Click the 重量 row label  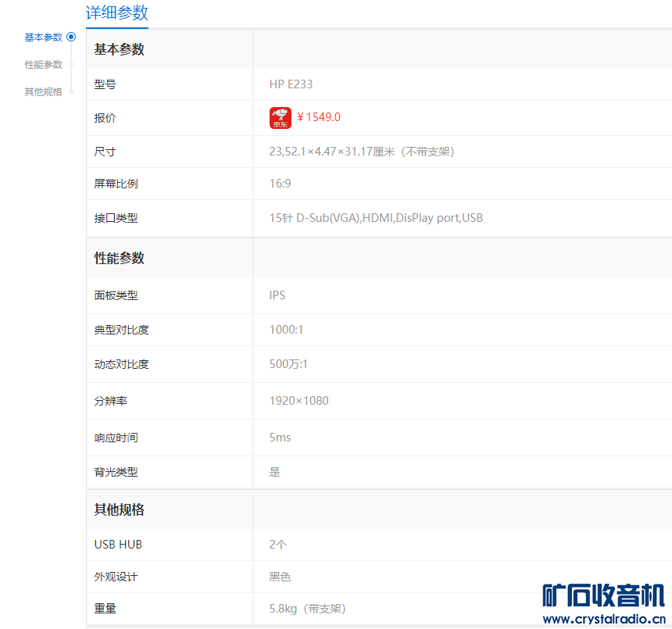105,609
